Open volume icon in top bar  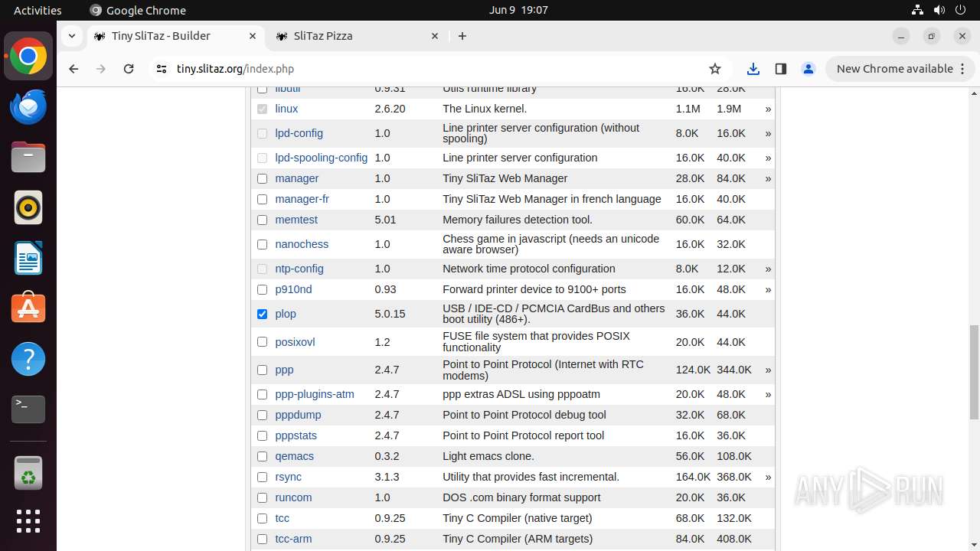939,10
